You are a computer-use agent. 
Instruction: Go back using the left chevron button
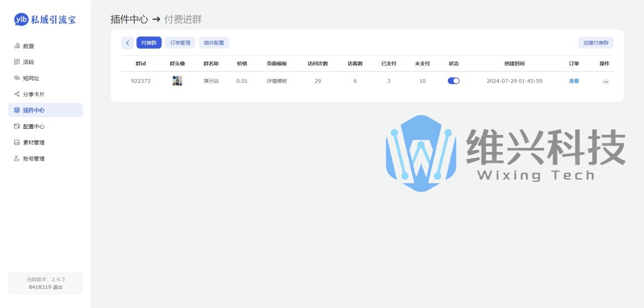coord(127,43)
